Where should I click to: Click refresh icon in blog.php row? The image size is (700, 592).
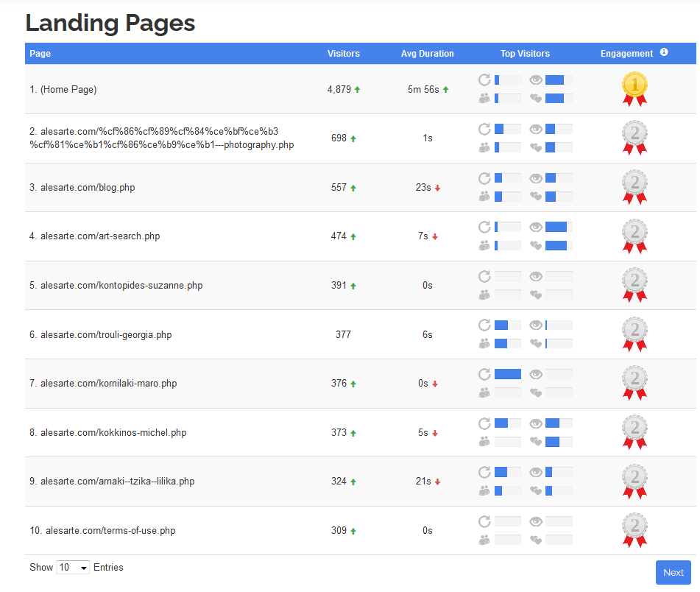click(x=484, y=178)
